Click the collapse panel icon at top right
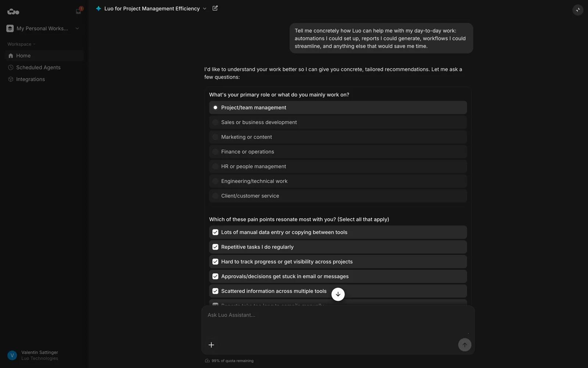This screenshot has height=368, width=588. [x=578, y=10]
